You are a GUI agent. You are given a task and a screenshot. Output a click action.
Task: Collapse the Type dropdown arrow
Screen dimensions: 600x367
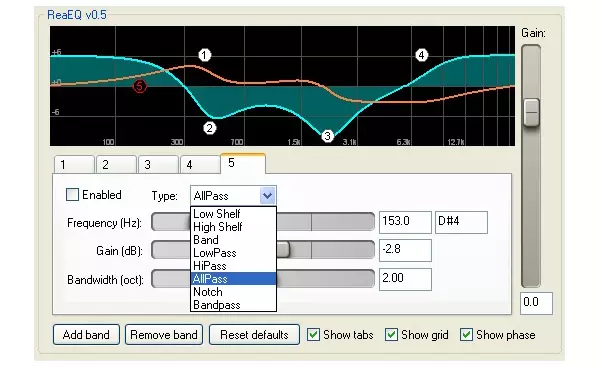pos(267,196)
